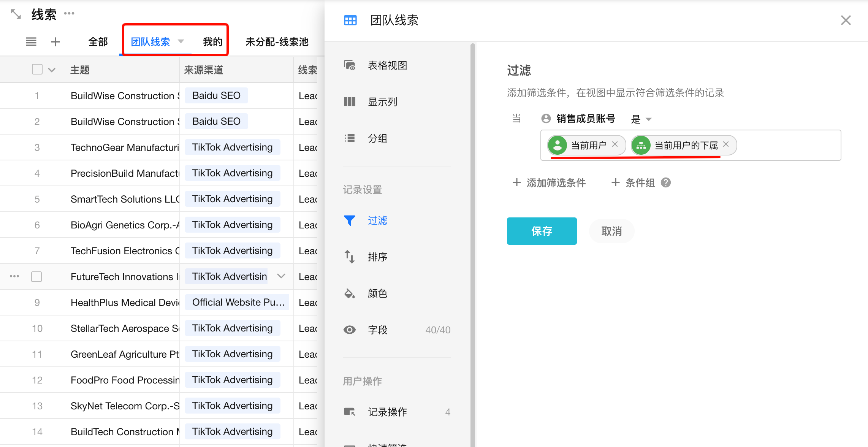Image resolution: width=868 pixels, height=447 pixels.
Task: Open StellarTech Aerospace record
Action: pos(125,328)
